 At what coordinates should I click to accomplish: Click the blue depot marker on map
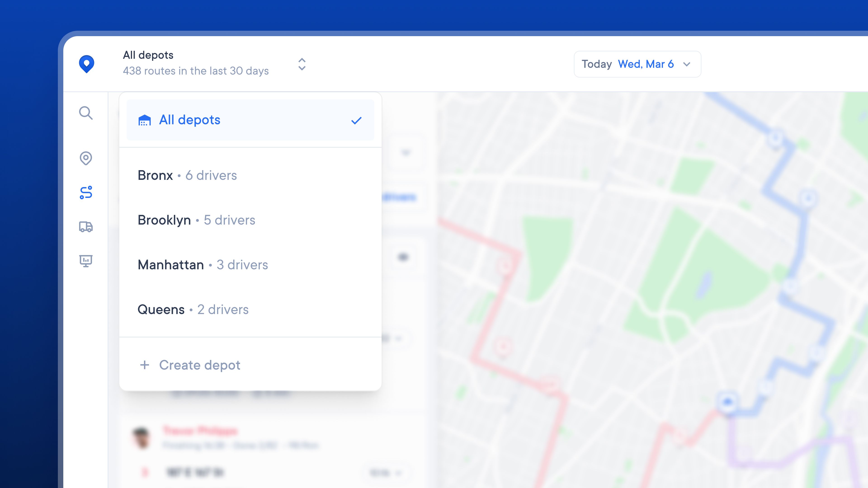pos(728,402)
